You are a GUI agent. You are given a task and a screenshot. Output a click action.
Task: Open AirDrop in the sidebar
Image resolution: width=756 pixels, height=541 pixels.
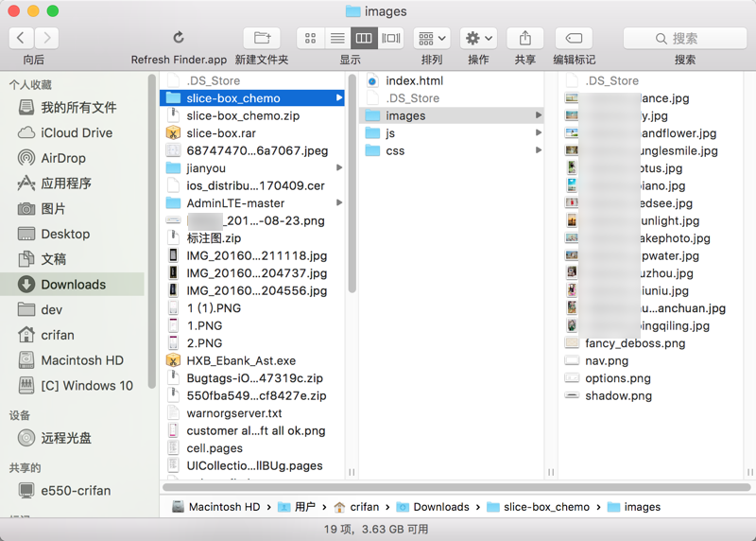73,158
